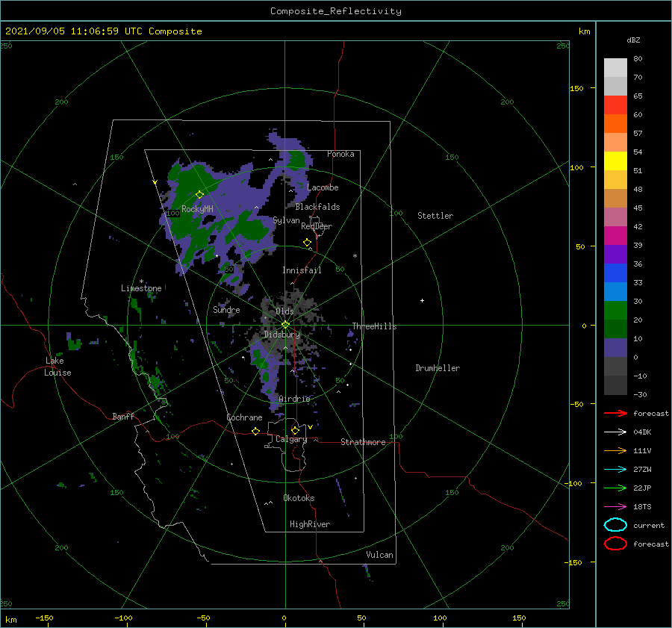Pick the magenta 39–42 dBZ color swatch

615,236
